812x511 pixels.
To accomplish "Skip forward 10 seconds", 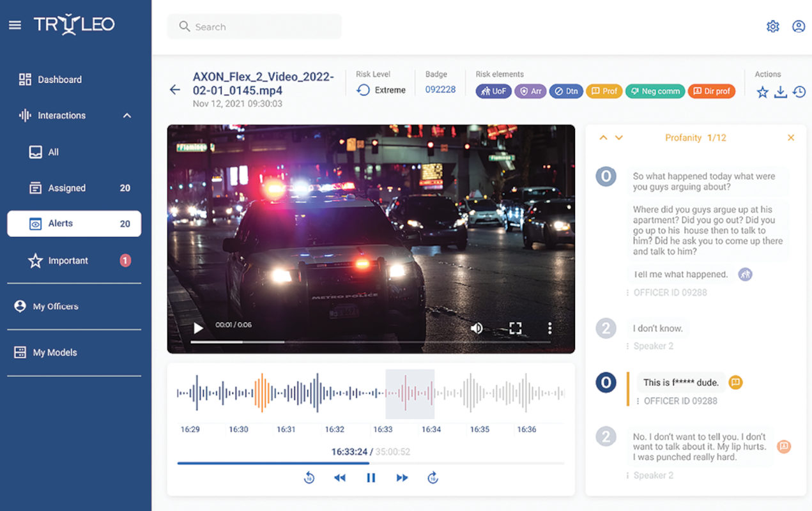I will 433,477.
